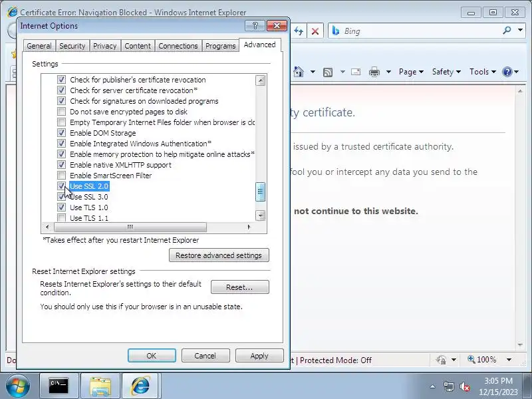Click Internet Explorer taskbar icon
Screen dimensions: 532x399
point(141,386)
